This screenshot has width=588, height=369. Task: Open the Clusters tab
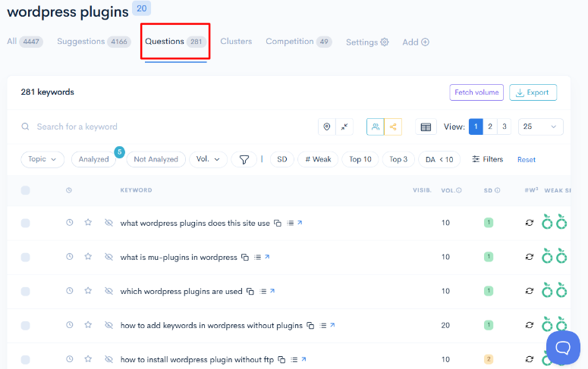236,42
